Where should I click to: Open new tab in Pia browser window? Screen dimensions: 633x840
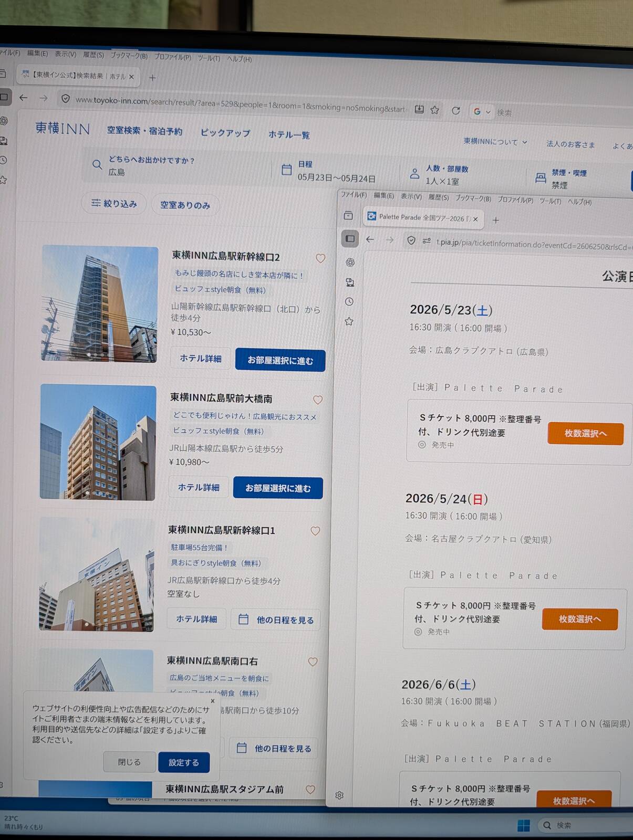[x=495, y=220]
